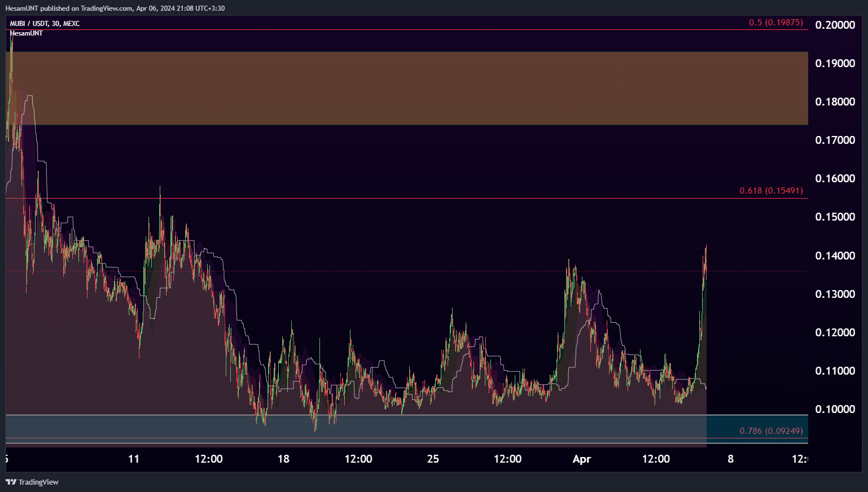
Task: Click the 18 date label on time axis
Action: 283,459
